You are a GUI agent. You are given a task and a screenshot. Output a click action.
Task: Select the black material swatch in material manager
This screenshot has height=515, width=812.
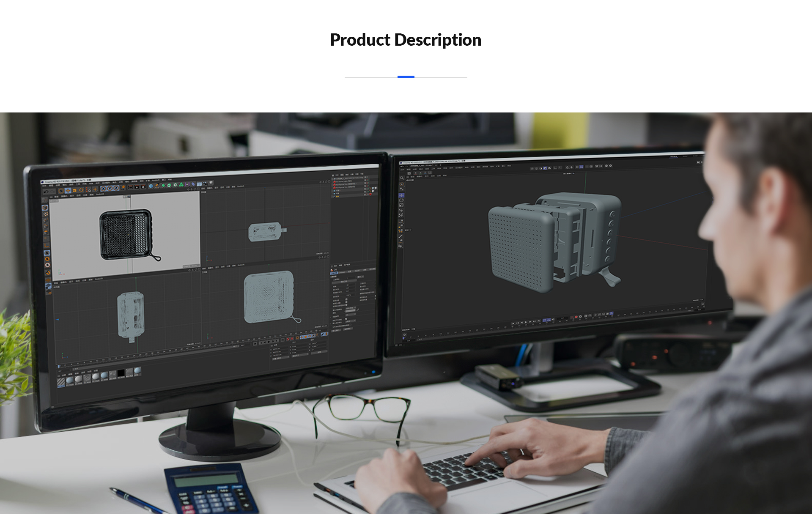121,374
